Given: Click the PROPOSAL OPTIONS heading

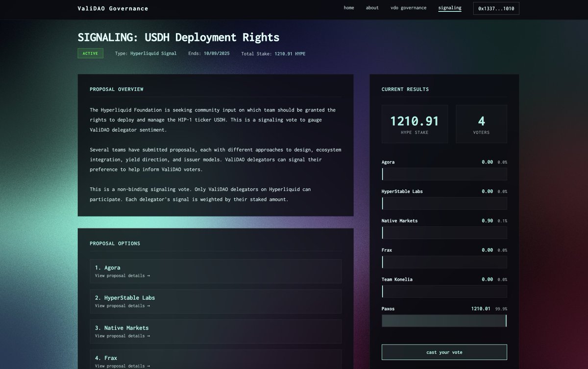Looking at the screenshot, I should pyautogui.click(x=115, y=243).
